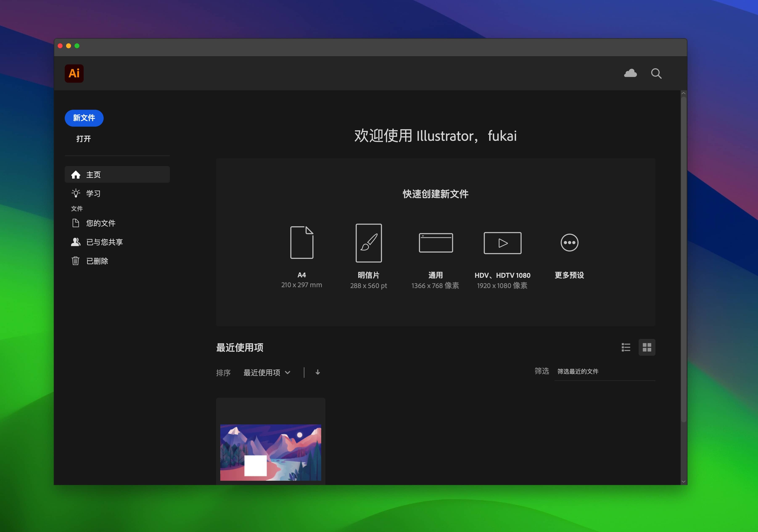The image size is (758, 532).
Task: Click the 210 x 297 mm size text
Action: click(301, 285)
